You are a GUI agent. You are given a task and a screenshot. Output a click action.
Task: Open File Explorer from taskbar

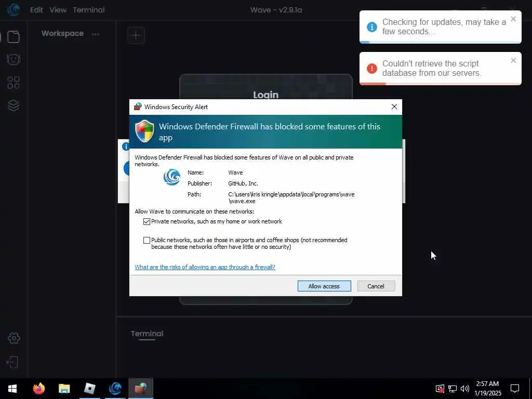pyautogui.click(x=64, y=389)
